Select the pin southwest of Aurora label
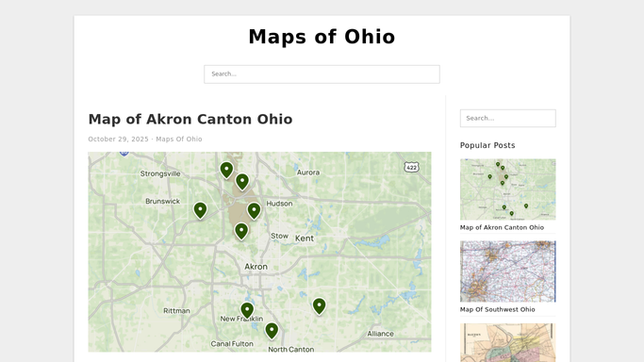Viewport: 644px width, 362px height. [x=242, y=182]
